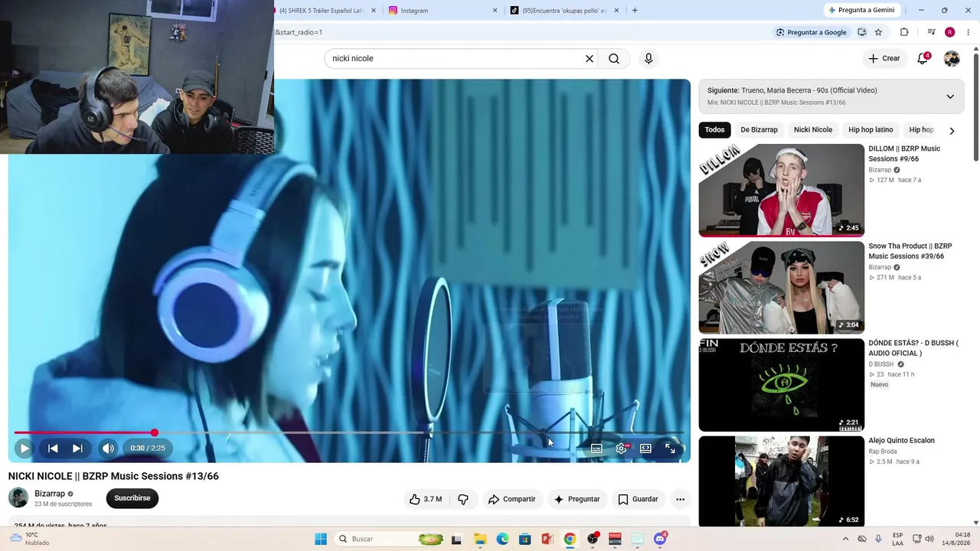Enter fullscreen video mode
This screenshot has width=980, height=551.
tap(670, 448)
